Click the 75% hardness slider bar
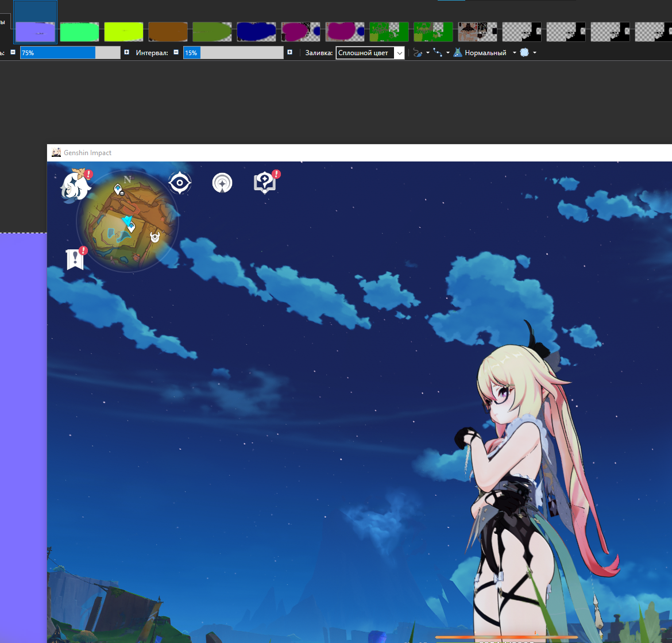 pyautogui.click(x=70, y=53)
